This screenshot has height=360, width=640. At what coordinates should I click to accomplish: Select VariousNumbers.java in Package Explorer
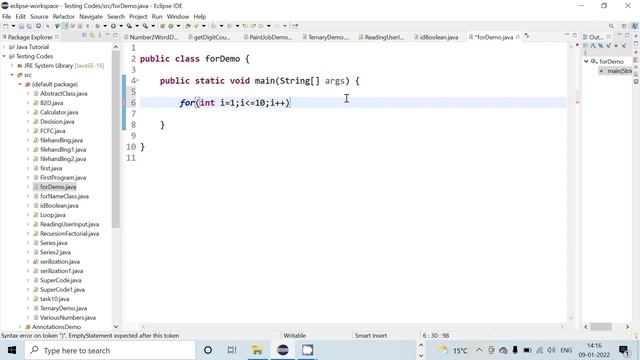pos(68,318)
